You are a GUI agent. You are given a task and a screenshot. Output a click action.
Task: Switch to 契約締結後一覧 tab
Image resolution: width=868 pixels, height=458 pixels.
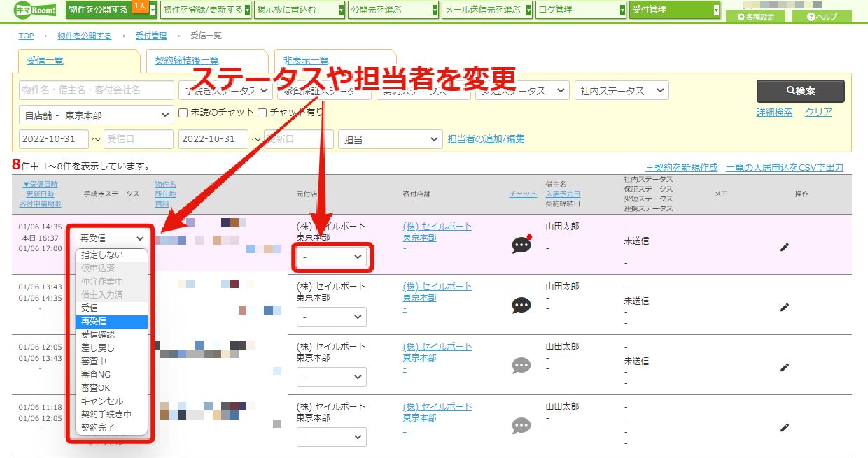pos(186,61)
